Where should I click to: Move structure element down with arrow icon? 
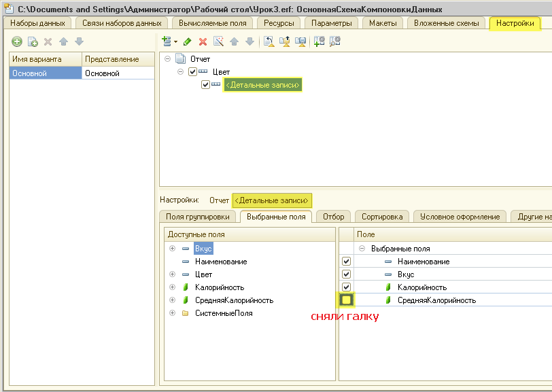249,41
